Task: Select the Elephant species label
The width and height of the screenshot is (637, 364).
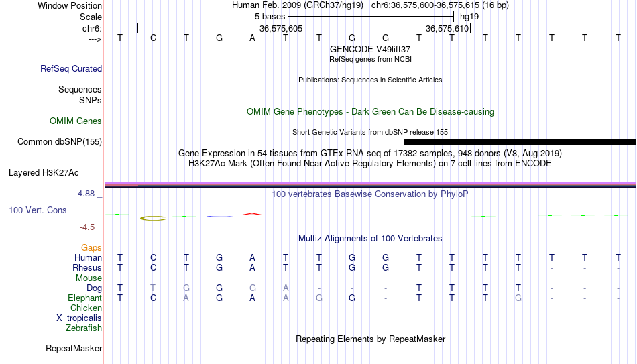Action: click(x=84, y=298)
